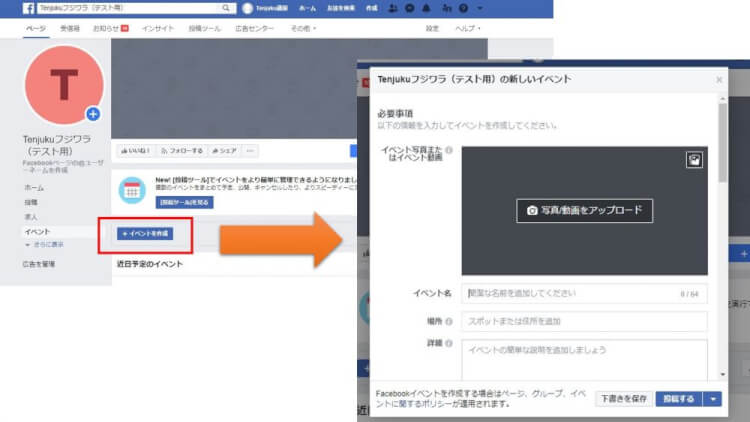This screenshot has height=422, width=750.
Task: Open friend requests icon in top bar
Action: click(393, 8)
